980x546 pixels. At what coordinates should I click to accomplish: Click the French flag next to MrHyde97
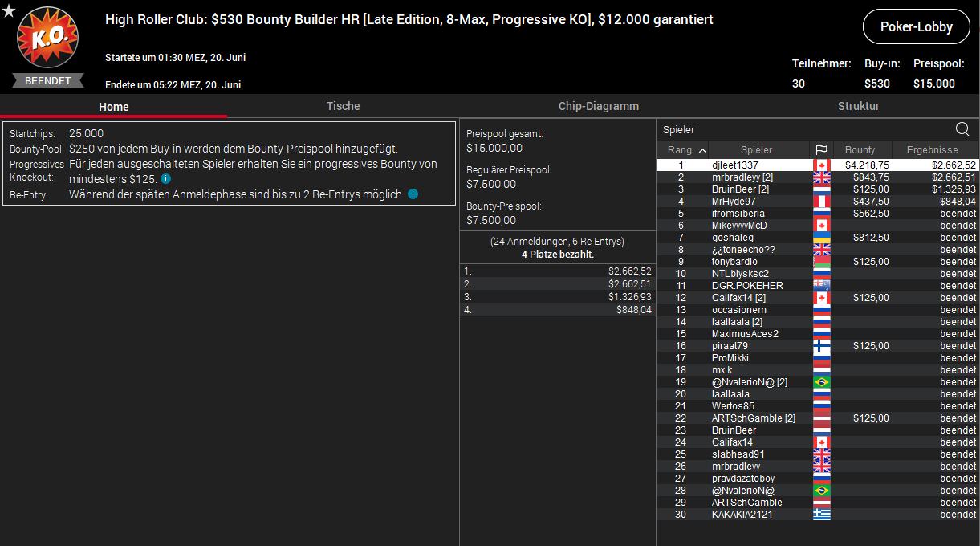click(x=821, y=202)
